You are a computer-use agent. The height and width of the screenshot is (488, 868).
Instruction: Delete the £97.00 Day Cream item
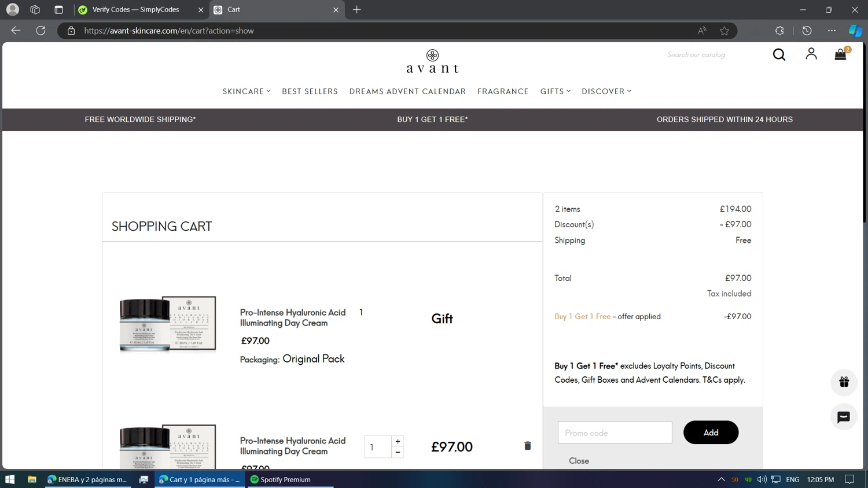(527, 446)
